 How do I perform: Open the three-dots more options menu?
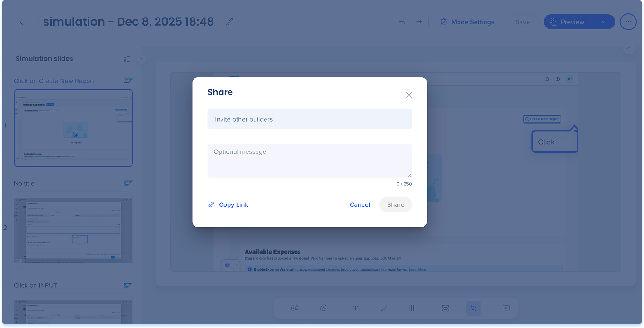tap(628, 22)
